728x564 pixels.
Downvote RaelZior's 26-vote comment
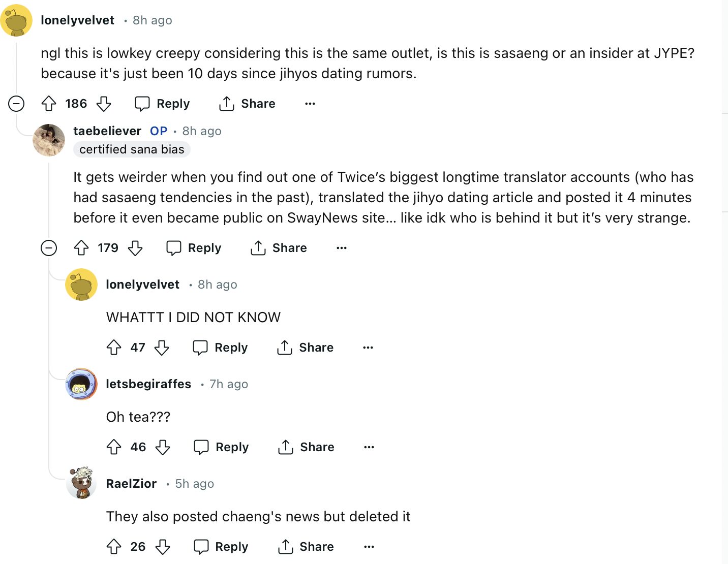163,547
